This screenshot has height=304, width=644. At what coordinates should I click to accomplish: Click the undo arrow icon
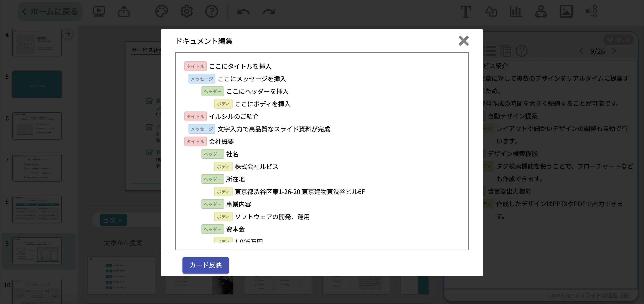[x=243, y=11]
